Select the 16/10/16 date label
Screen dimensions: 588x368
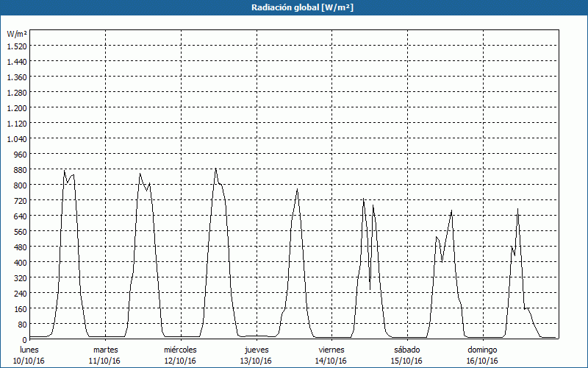[482, 361]
